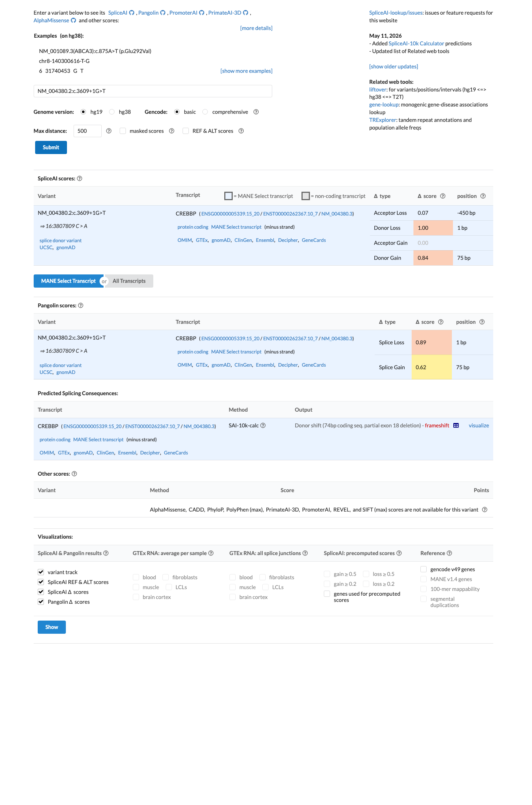The width and height of the screenshot is (532, 805).
Task: Expand show more examples
Action: click(x=246, y=71)
